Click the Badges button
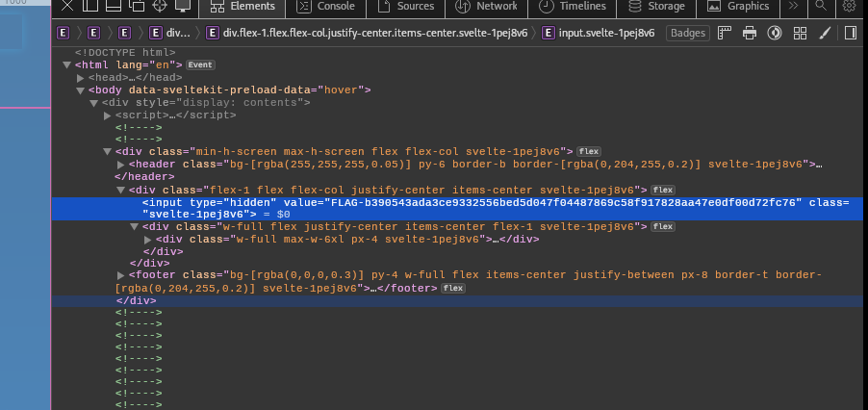The height and width of the screenshot is (410, 868). [x=687, y=33]
